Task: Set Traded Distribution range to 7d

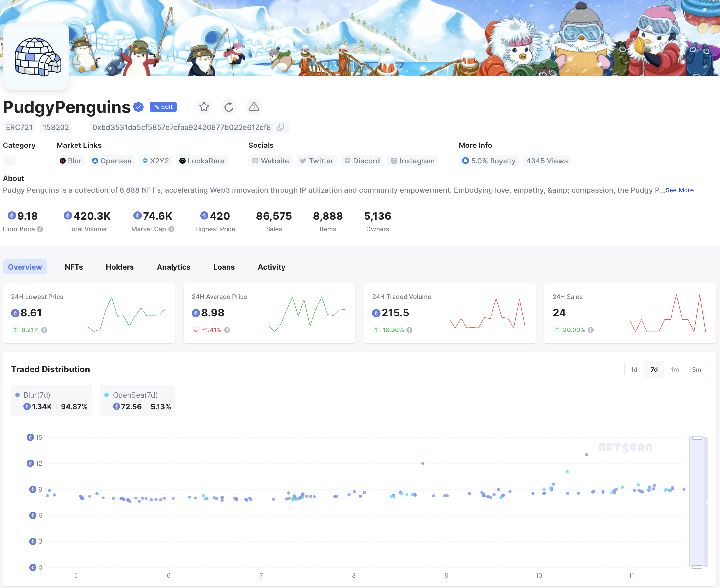Action: click(x=654, y=370)
